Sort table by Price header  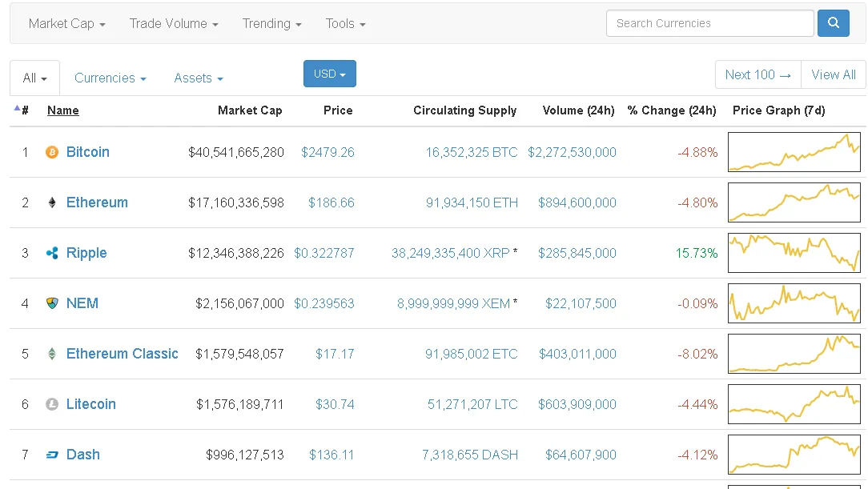[x=338, y=110]
